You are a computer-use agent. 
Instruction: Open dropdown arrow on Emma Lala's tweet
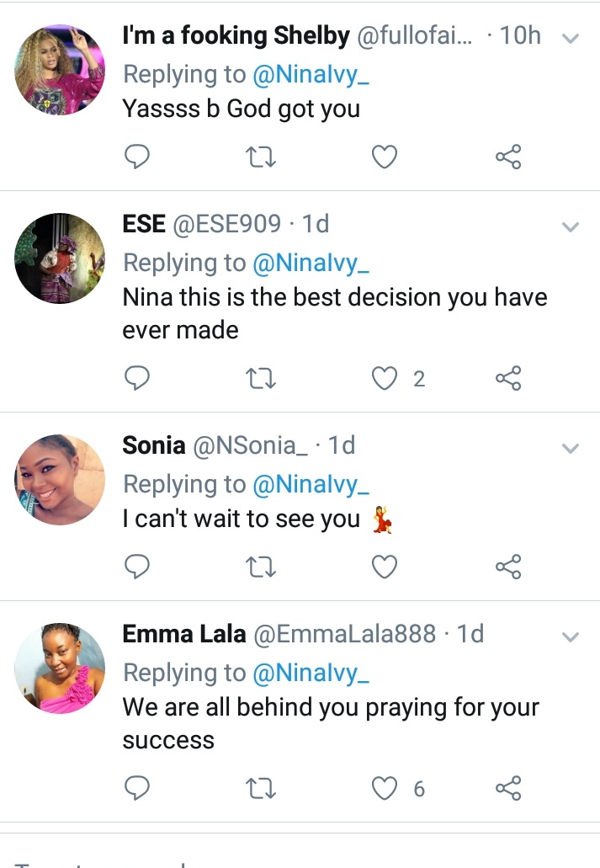[x=571, y=637]
